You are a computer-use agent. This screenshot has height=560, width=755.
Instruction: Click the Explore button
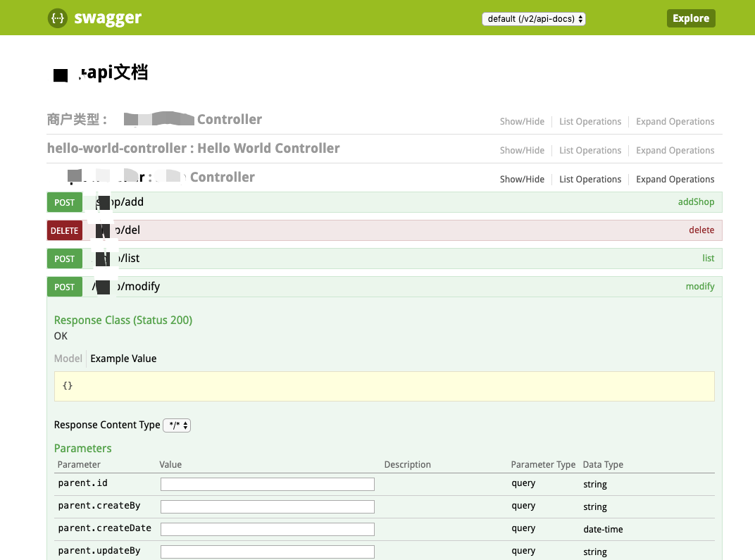click(x=691, y=18)
